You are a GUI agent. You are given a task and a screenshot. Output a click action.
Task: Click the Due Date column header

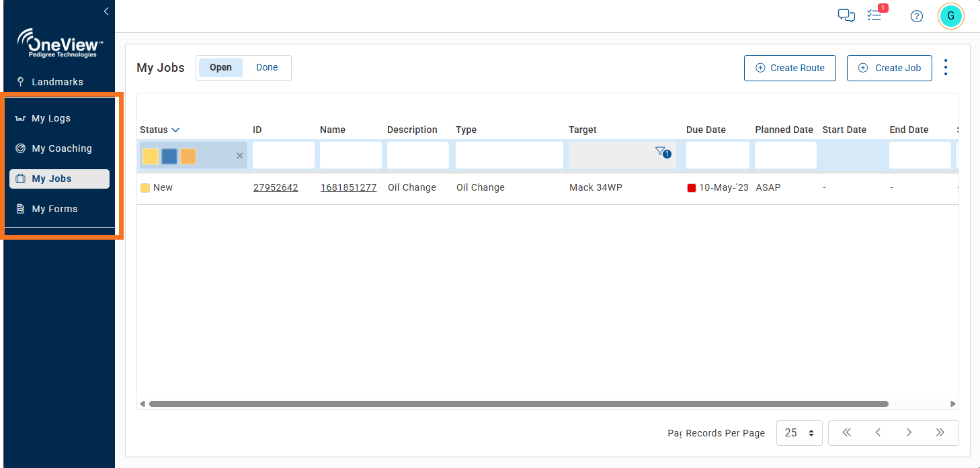(706, 130)
